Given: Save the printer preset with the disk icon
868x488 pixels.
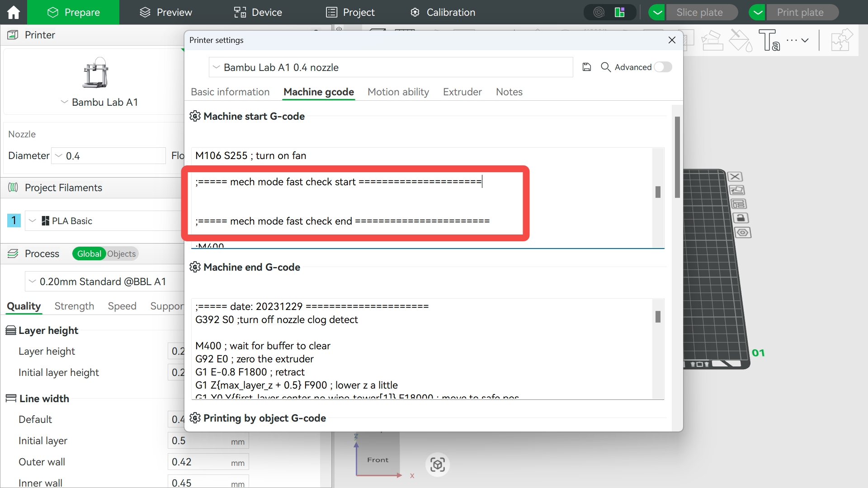Looking at the screenshot, I should pos(587,67).
